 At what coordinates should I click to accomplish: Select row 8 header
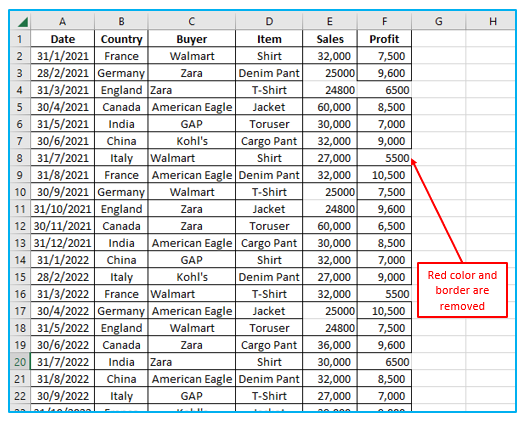click(x=20, y=158)
